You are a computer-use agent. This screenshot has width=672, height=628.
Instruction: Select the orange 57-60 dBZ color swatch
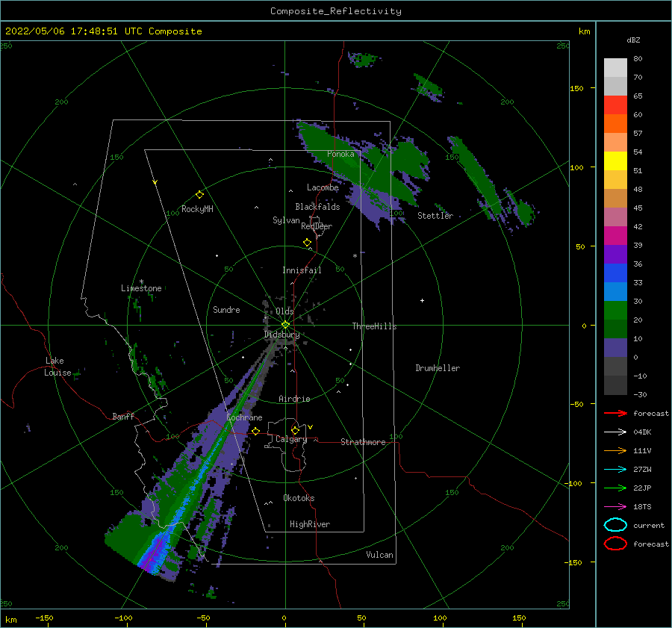tap(615, 124)
